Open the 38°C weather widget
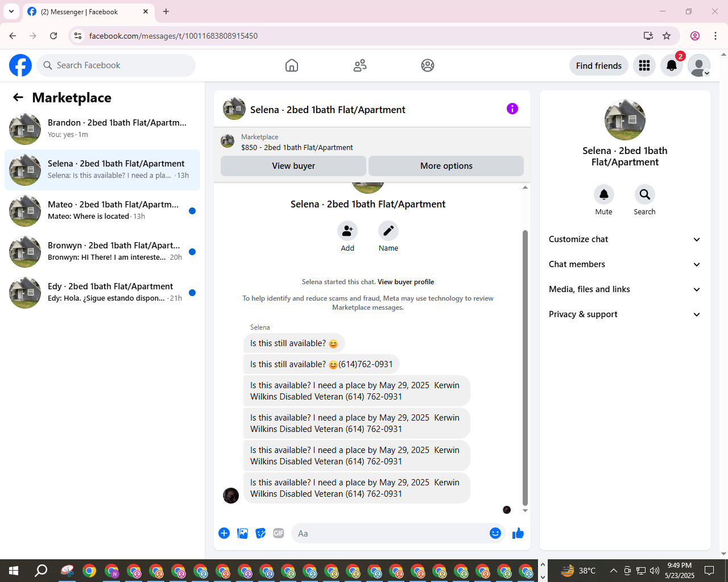The width and height of the screenshot is (728, 582). [578, 571]
